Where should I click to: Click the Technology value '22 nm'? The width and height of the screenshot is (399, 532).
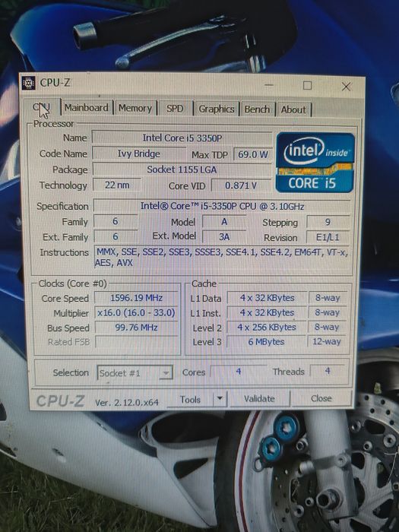(117, 185)
